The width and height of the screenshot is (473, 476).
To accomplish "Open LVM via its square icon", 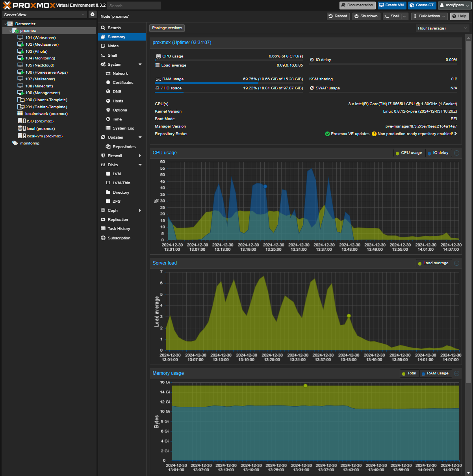I will 108,174.
